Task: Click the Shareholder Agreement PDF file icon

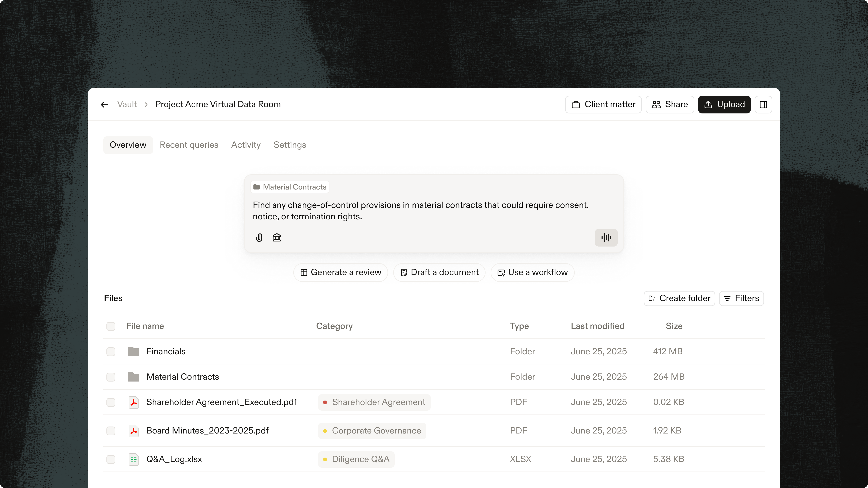Action: [133, 402]
